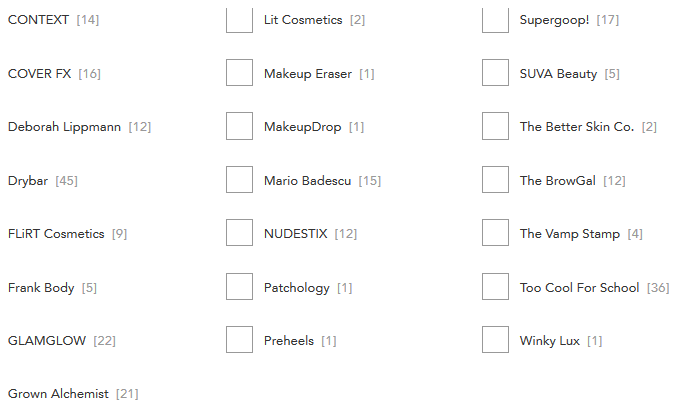Tick the Preheels checkbox

point(239,340)
